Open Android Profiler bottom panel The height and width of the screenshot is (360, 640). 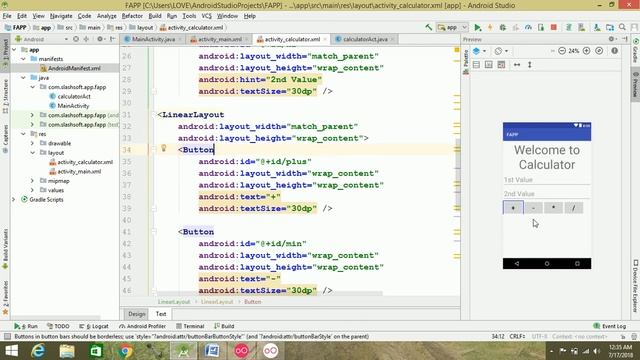tap(142, 326)
